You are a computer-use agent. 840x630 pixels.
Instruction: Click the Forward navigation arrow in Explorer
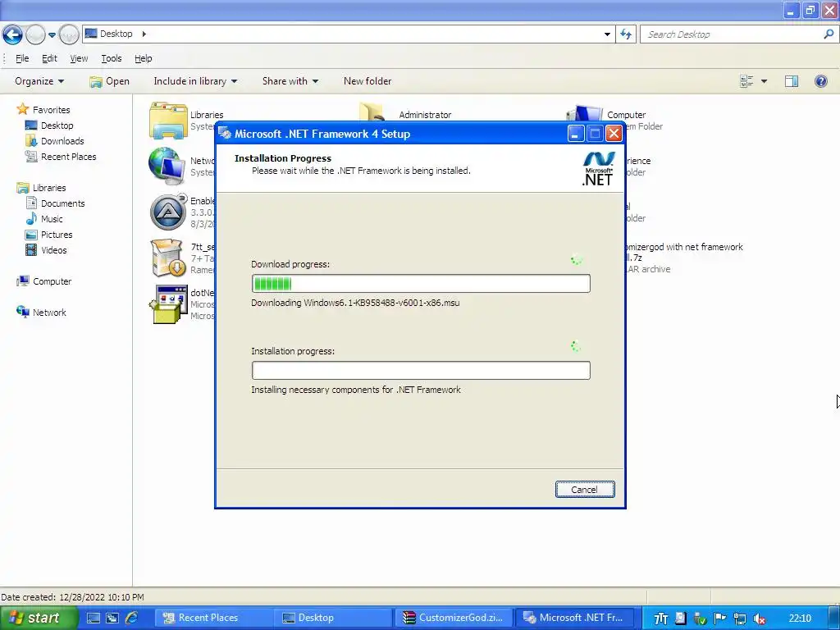(x=35, y=34)
